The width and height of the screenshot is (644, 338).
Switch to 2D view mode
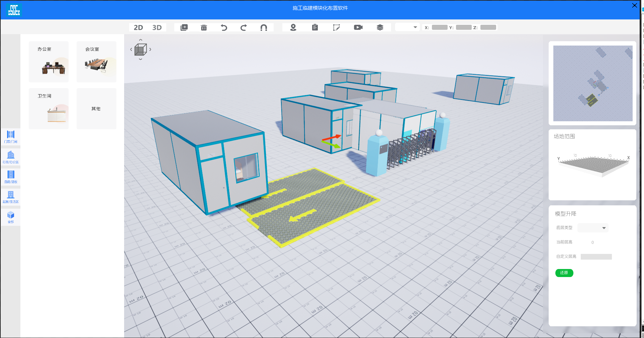138,27
